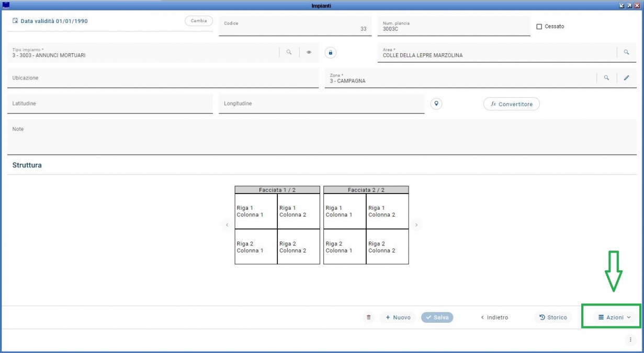Image resolution: width=644 pixels, height=353 pixels.
Task: Go to next facciata with right chevron
Action: pos(416,225)
